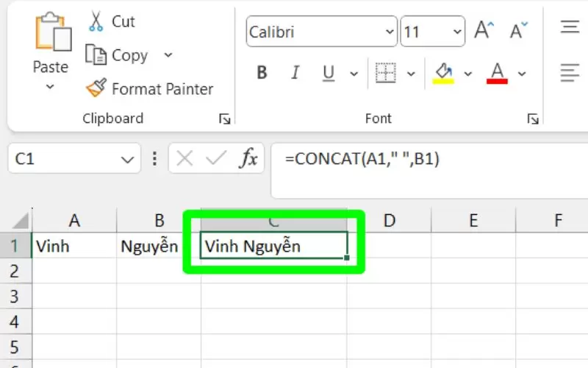Select column A header
The width and height of the screenshot is (588, 368).
(74, 220)
